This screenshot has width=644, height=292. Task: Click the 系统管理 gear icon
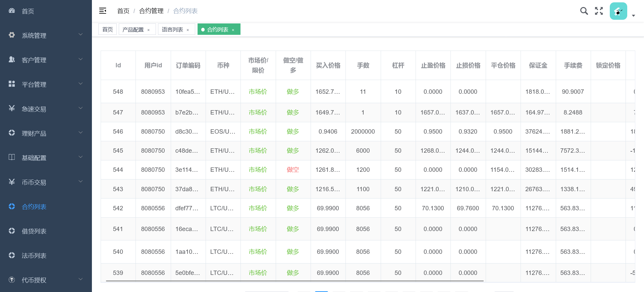coord(12,35)
